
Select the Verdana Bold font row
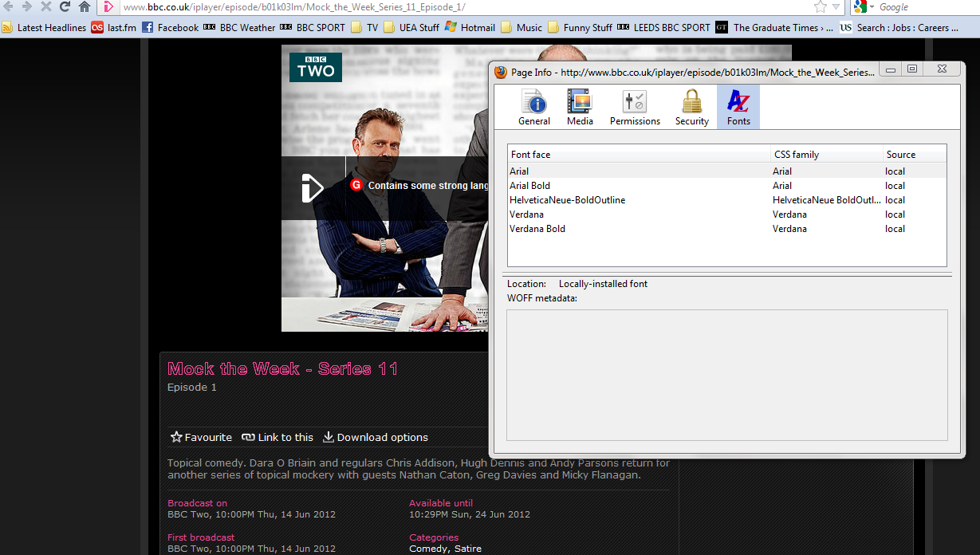pos(727,228)
